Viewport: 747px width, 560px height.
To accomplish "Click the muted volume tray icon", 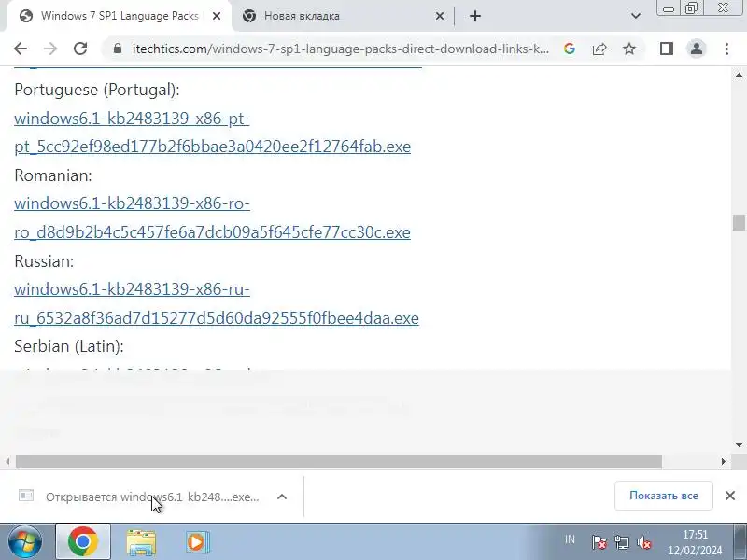I will coord(644,542).
